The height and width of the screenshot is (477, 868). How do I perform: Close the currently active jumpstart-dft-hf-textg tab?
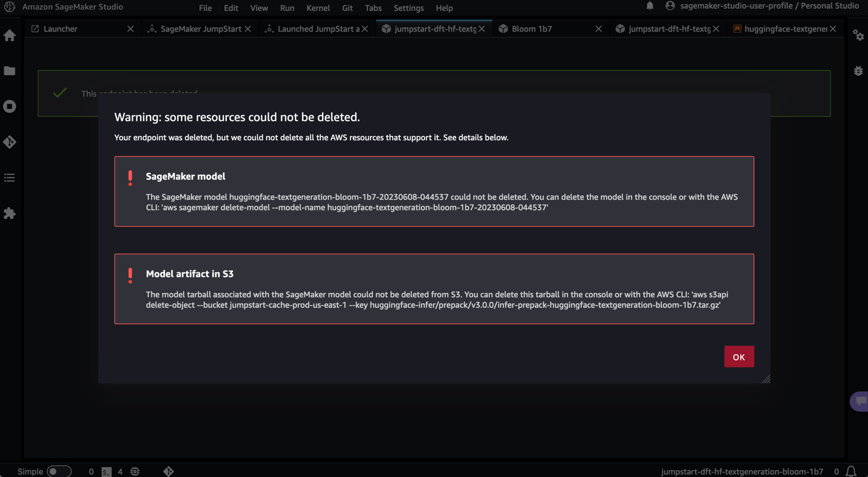click(x=482, y=29)
